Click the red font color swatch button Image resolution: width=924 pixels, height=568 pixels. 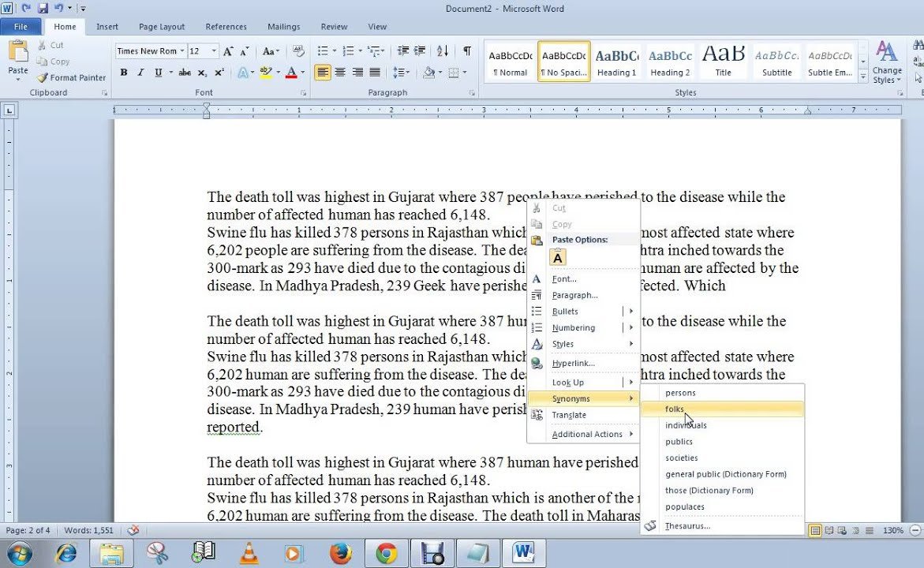point(291,73)
